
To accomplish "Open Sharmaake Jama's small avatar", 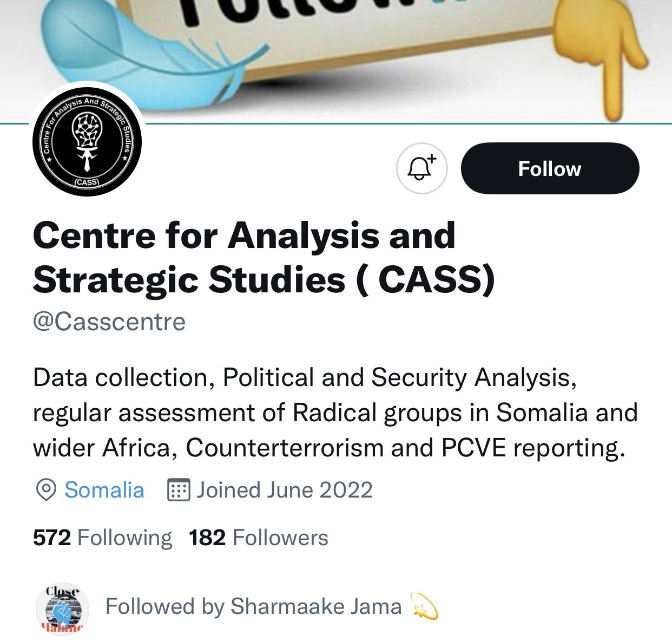I will 62,609.
